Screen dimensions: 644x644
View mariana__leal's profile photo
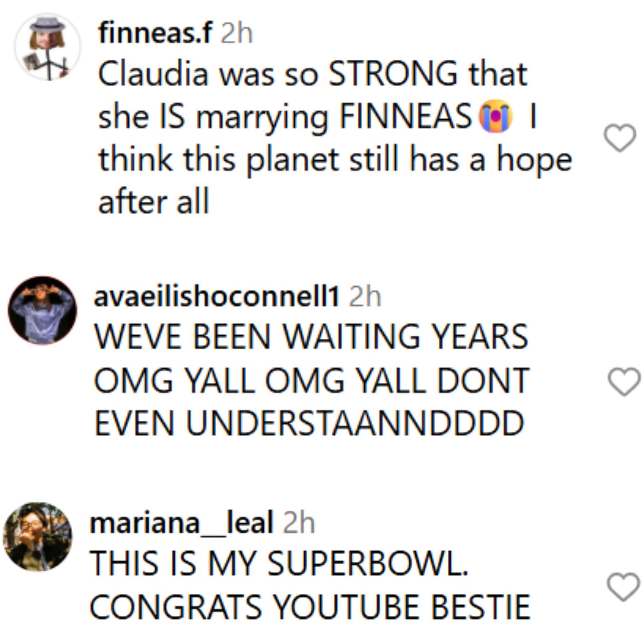point(37,537)
